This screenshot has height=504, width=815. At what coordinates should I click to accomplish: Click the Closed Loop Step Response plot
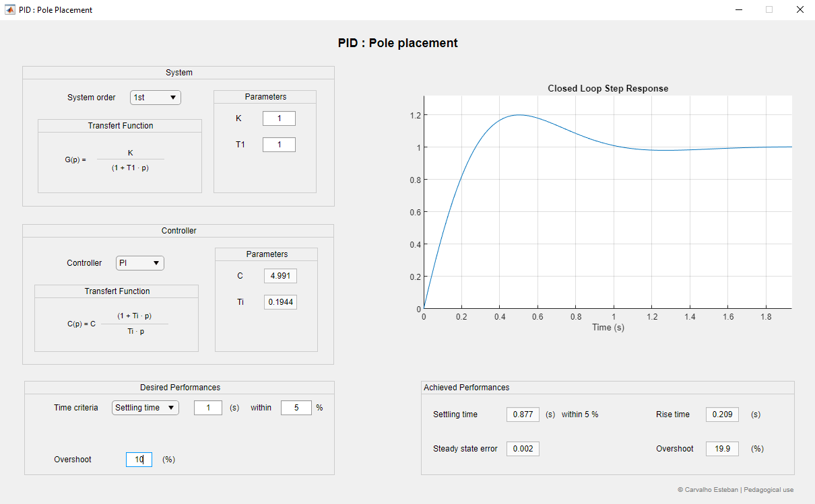(x=608, y=202)
